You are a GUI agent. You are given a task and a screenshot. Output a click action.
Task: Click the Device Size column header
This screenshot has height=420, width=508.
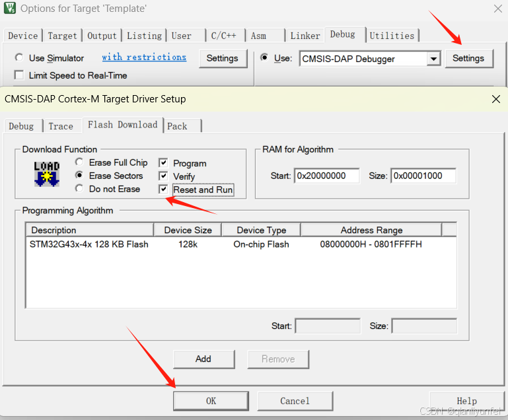tap(188, 230)
